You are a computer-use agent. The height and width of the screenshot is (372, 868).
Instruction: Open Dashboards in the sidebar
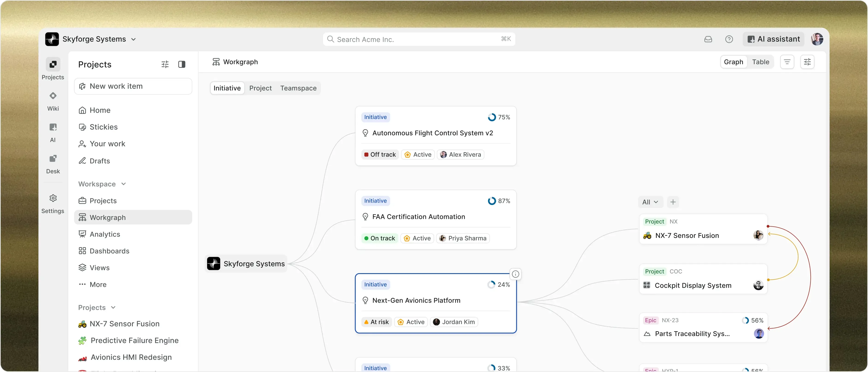tap(133, 251)
